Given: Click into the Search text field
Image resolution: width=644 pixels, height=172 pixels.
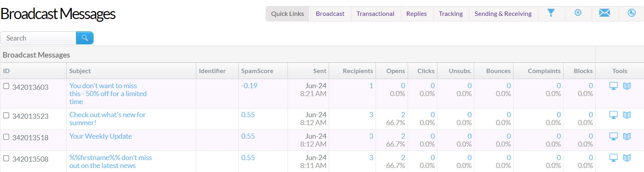Looking at the screenshot, I should [39, 38].
